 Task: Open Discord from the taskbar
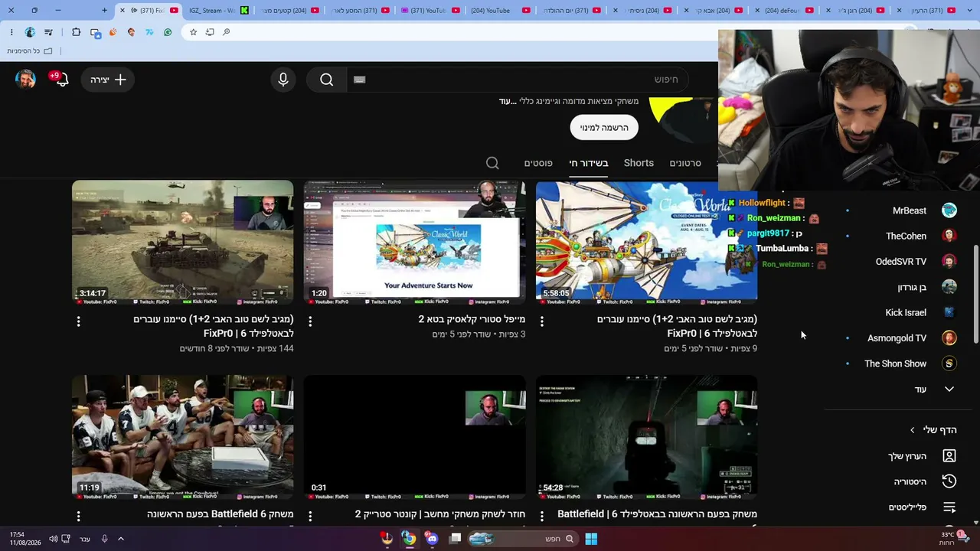point(432,539)
